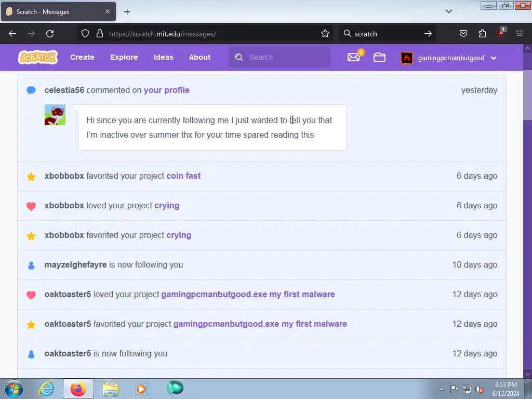Open celestia56 user link
Viewport: 532px width, 399px height.
coord(64,90)
